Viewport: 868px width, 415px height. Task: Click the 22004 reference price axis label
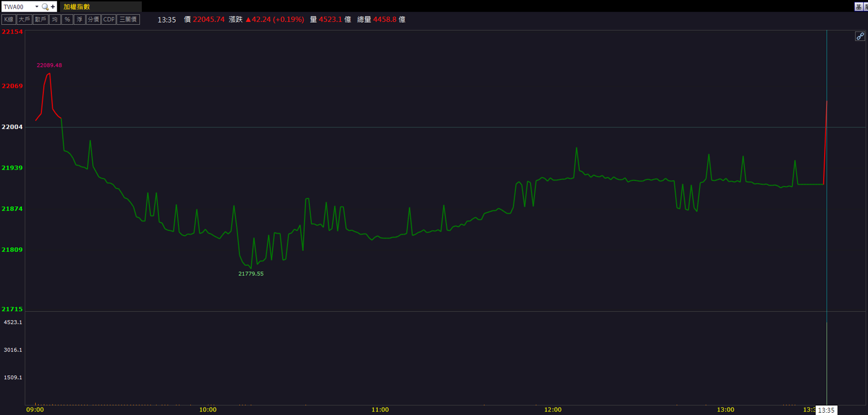click(x=12, y=127)
